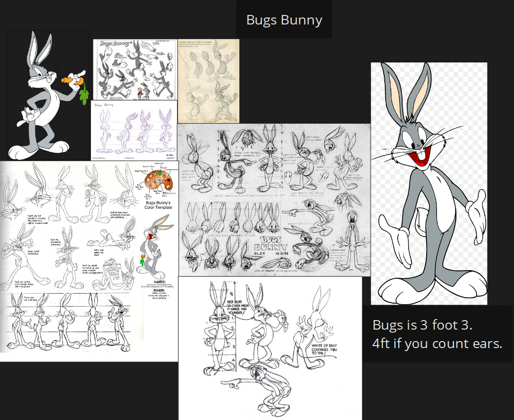Select the "Keep ruff on cheek high" sheet
Viewport: 514px width, 420px height.
click(270, 348)
